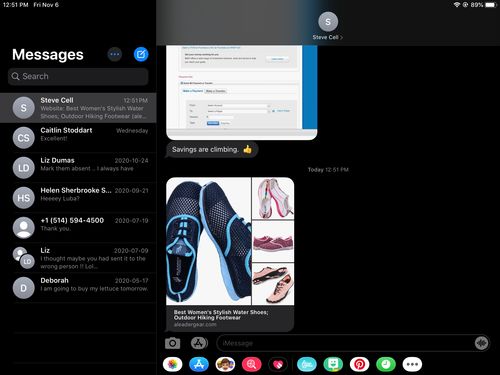
Task: Open the Caitlin Stoddart conversation
Action: [x=78, y=138]
